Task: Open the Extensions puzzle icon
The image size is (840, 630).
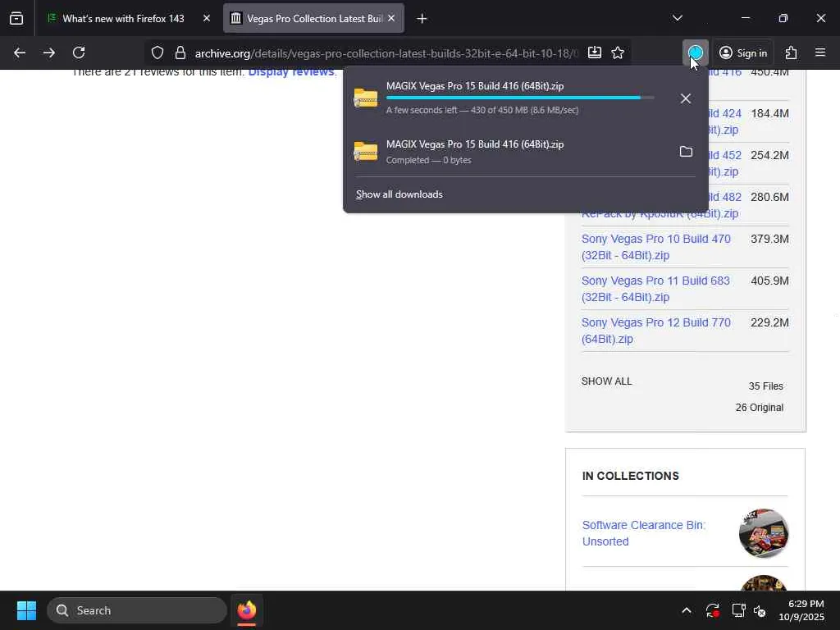Action: (x=792, y=52)
